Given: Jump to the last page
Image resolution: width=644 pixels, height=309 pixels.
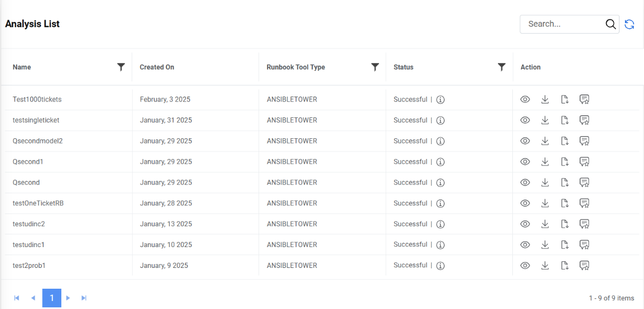Looking at the screenshot, I should 84,298.
